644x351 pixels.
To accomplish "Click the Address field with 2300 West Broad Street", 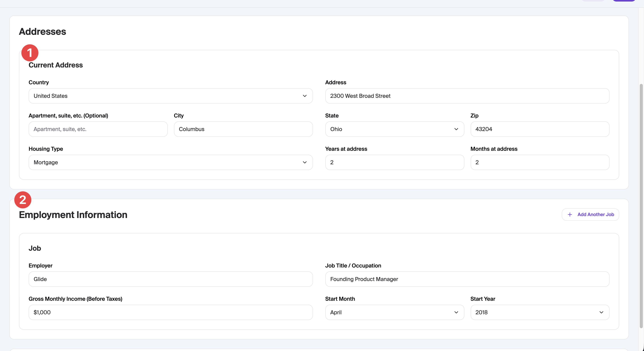I will [467, 96].
